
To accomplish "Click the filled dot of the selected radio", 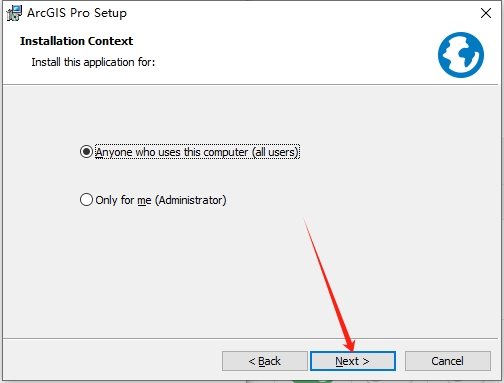I will click(86, 152).
